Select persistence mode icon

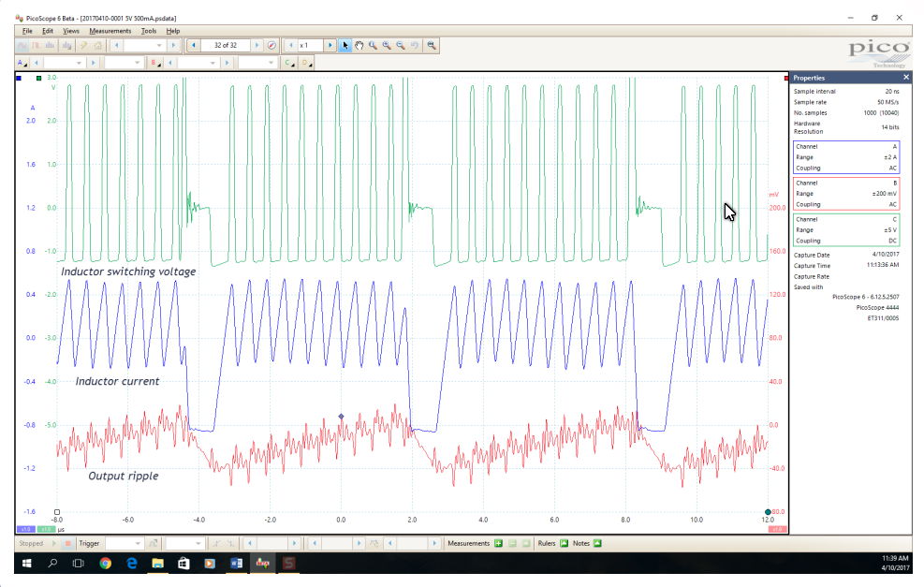(x=37, y=45)
